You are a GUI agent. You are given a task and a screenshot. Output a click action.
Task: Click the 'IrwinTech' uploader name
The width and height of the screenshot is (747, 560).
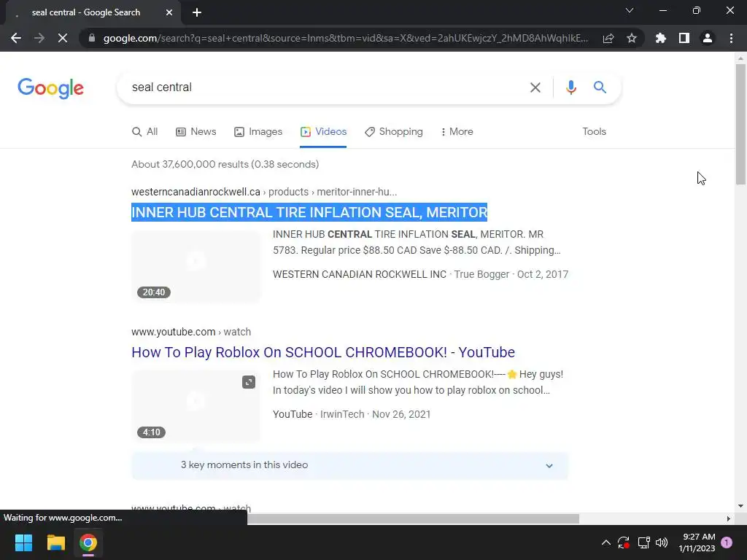342,414
